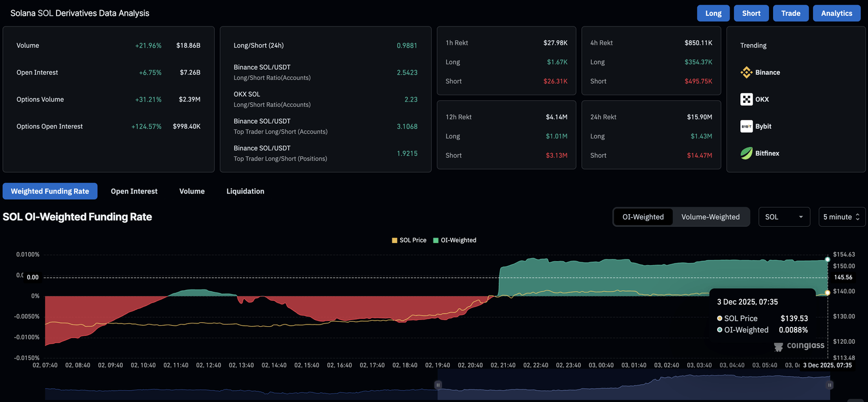The image size is (868, 402).
Task: Click the OKX logo icon
Action: point(747,100)
